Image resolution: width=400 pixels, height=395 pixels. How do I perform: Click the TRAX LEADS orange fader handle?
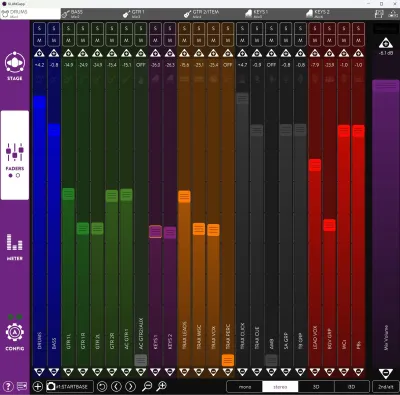pos(184,196)
